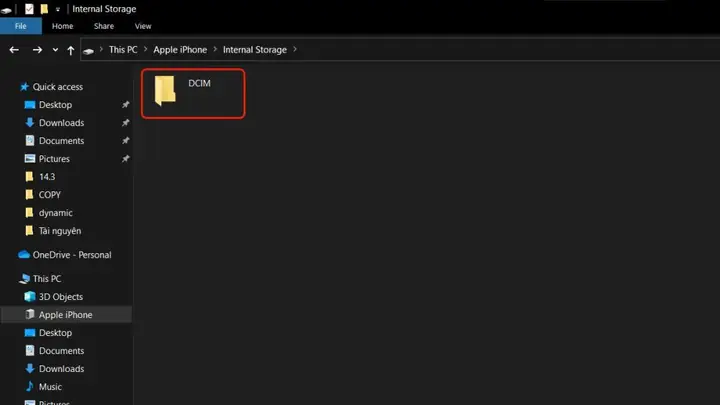Image resolution: width=720 pixels, height=405 pixels.
Task: Open Downloads under This PC
Action: [x=62, y=369]
